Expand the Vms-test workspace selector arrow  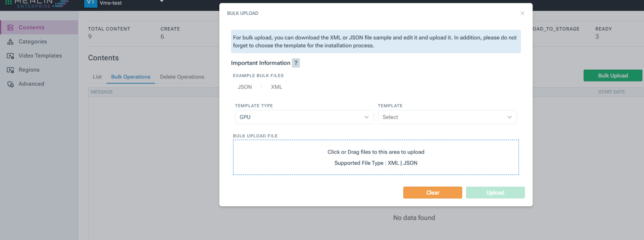(161, 1)
